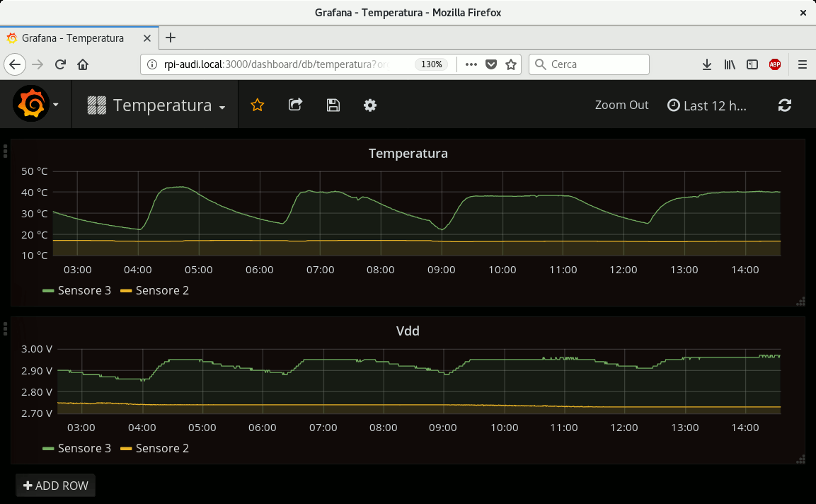Change Sensore 2 color in Vdd legend
Viewport: 816px width, 504px height.
126,449
